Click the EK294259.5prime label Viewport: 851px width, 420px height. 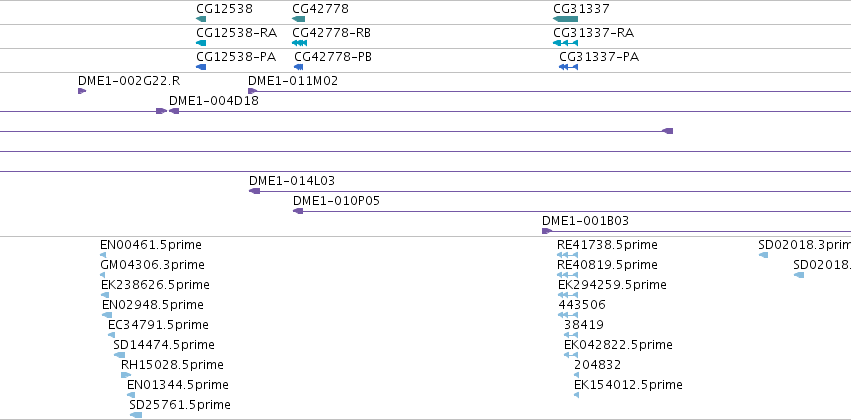(x=612, y=285)
